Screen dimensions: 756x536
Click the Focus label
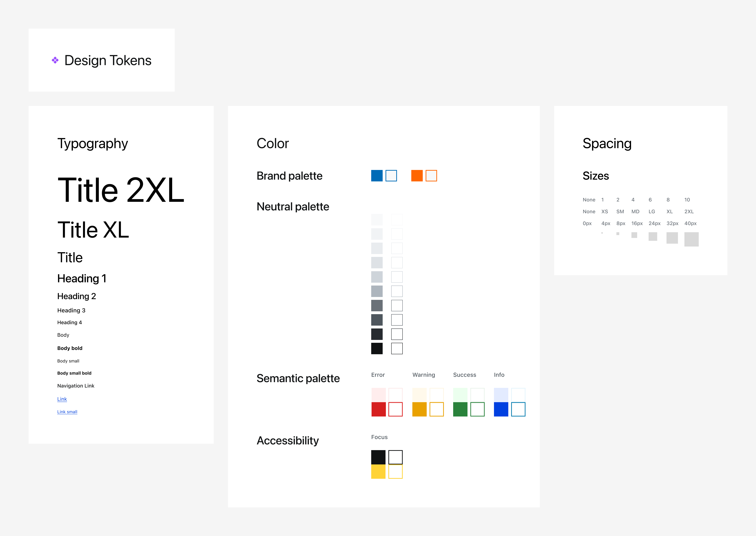click(x=379, y=437)
